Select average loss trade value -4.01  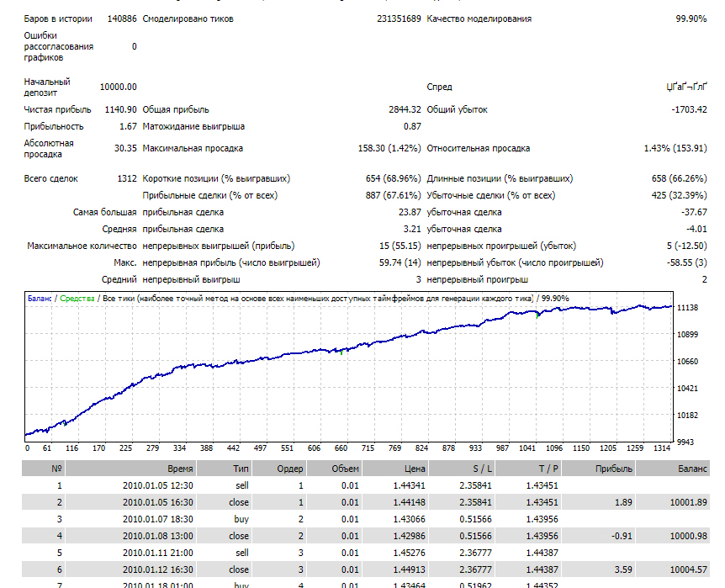click(696, 229)
